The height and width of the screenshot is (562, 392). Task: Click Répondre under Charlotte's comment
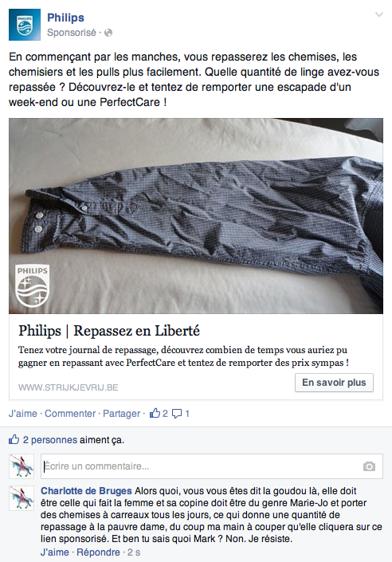[x=98, y=552]
